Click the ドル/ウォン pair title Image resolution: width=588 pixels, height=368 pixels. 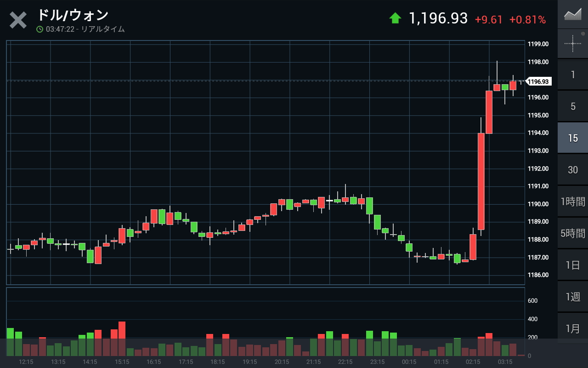tap(73, 15)
